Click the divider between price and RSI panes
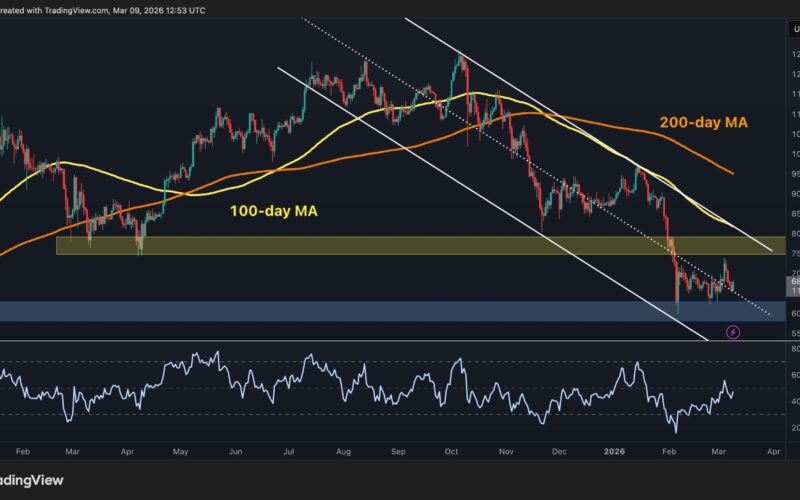800x500 pixels. pyautogui.click(x=400, y=341)
